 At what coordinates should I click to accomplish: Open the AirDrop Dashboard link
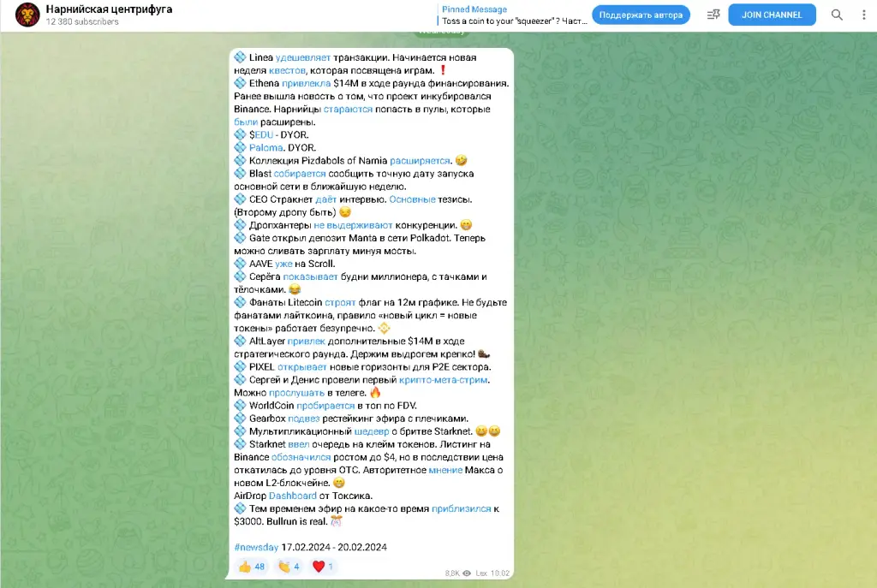(x=293, y=496)
